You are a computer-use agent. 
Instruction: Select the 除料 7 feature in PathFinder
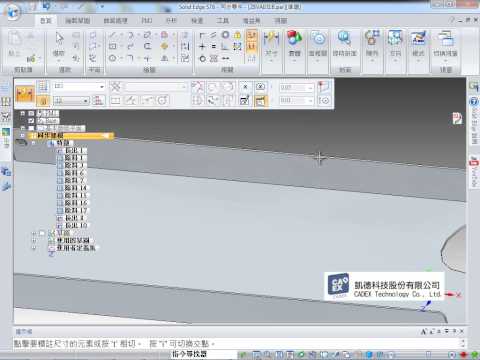click(x=72, y=180)
